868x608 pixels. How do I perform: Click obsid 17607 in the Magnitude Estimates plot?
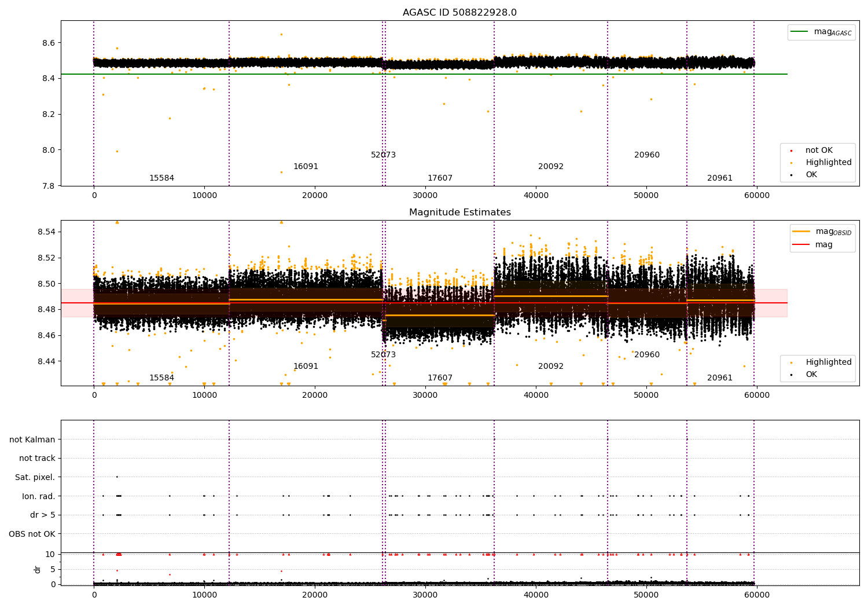[x=440, y=378]
